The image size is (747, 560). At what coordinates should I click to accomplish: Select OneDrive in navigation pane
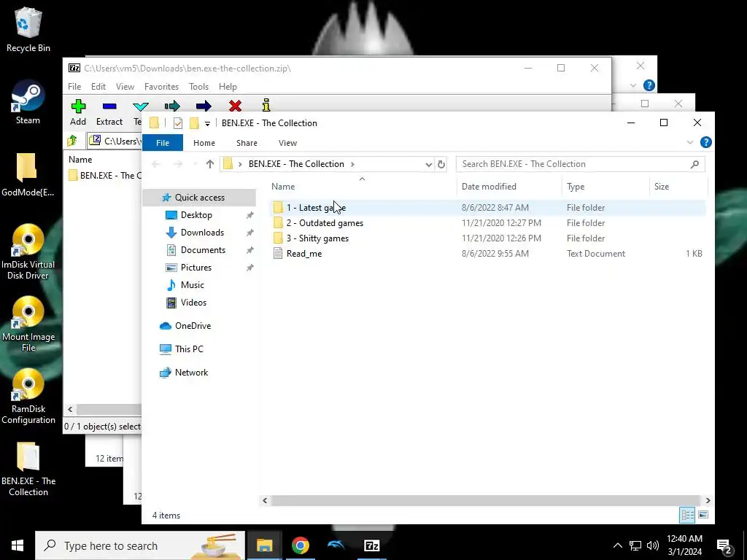(x=193, y=326)
